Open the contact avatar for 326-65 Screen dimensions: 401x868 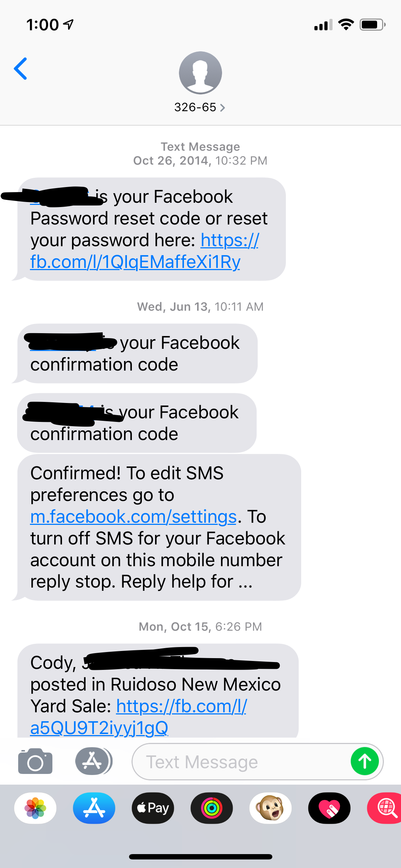coord(200,73)
